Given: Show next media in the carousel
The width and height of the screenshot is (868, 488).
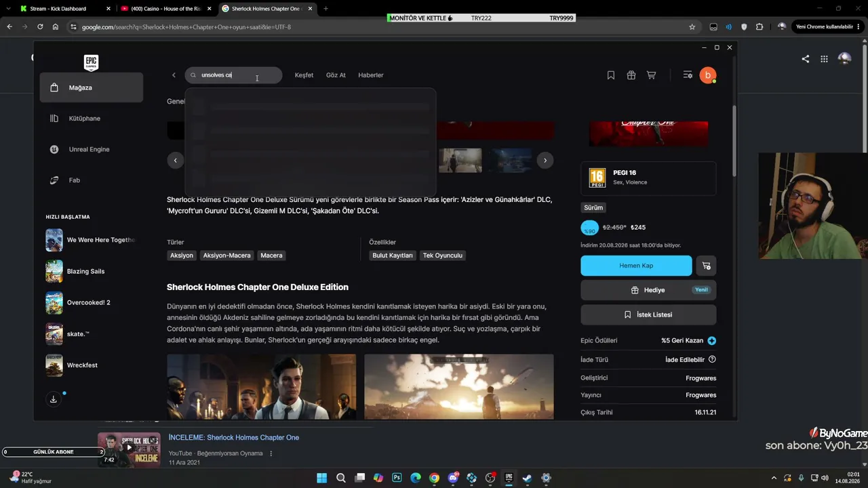Looking at the screenshot, I should click(545, 161).
